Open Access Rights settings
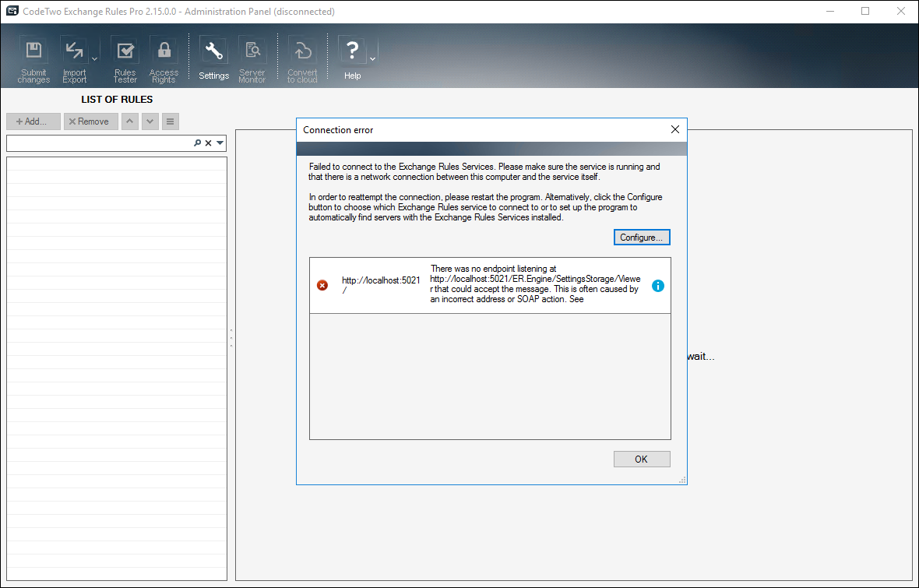This screenshot has width=919, height=588. coord(164,59)
